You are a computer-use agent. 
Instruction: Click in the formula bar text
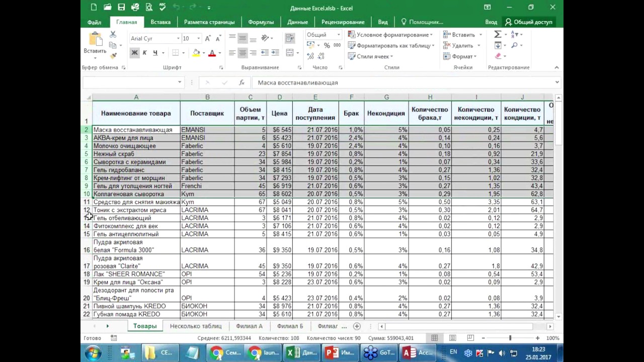tap(298, 82)
